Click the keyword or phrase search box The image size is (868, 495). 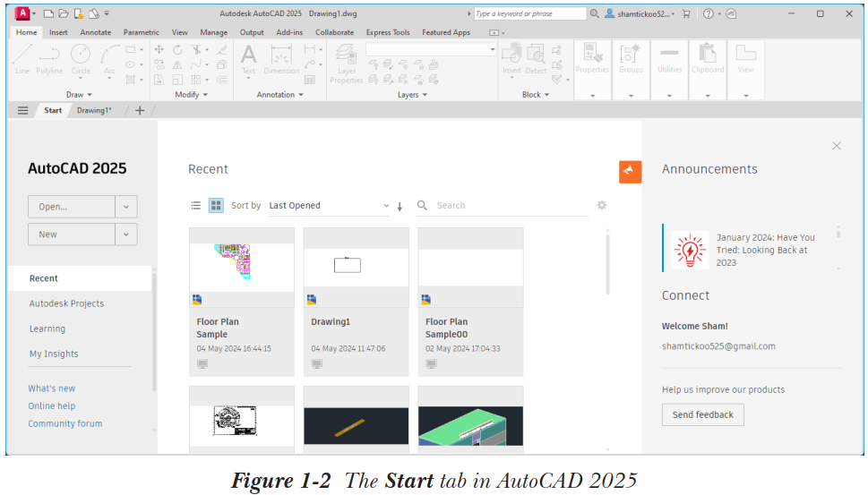click(x=529, y=13)
